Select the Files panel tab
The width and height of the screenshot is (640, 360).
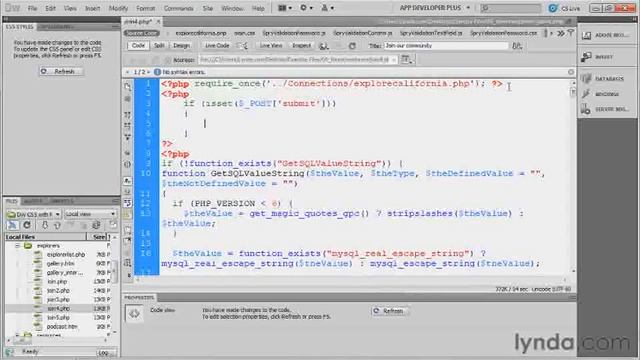click(11, 201)
